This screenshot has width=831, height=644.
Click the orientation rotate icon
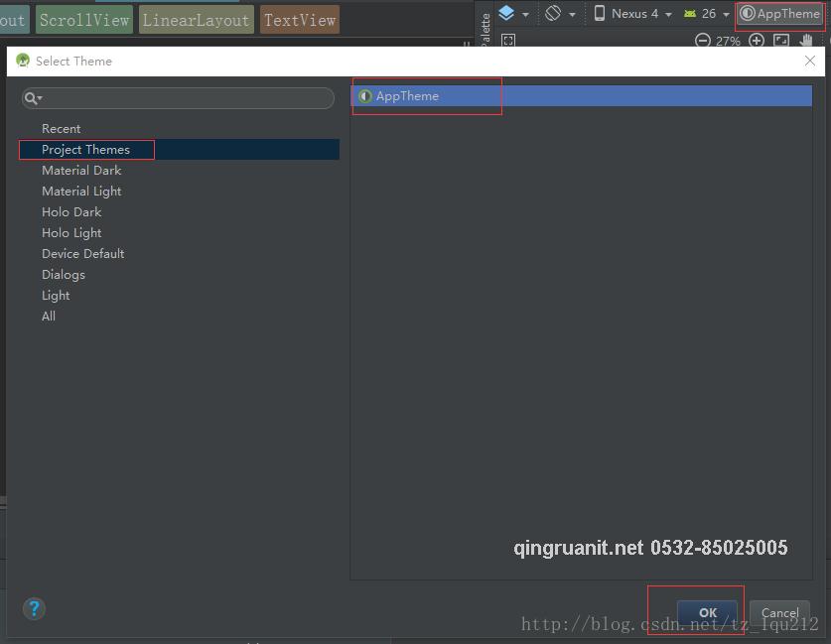[x=559, y=14]
